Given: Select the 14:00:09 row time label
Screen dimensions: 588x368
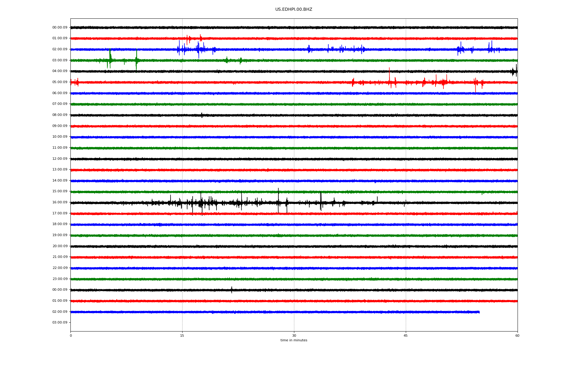Looking at the screenshot, I should 60,181.
